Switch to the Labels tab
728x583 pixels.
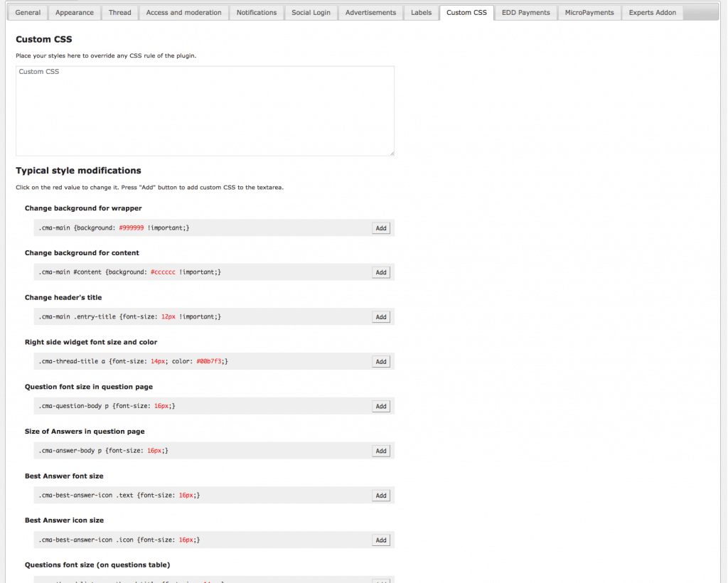(421, 12)
